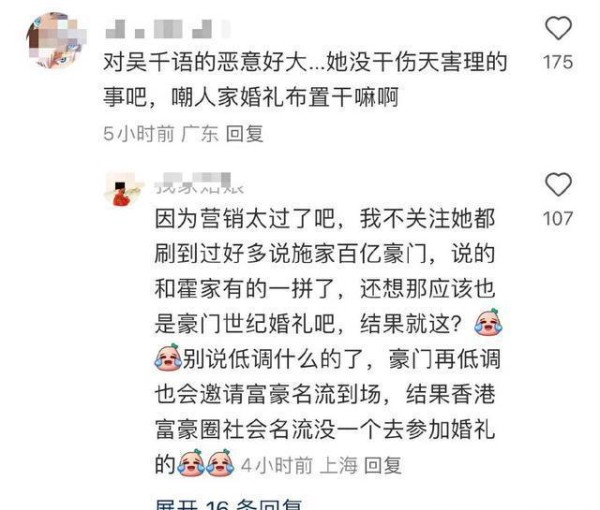Select the 5小时前 timestamp
The image size is (600, 510).
tap(139, 134)
